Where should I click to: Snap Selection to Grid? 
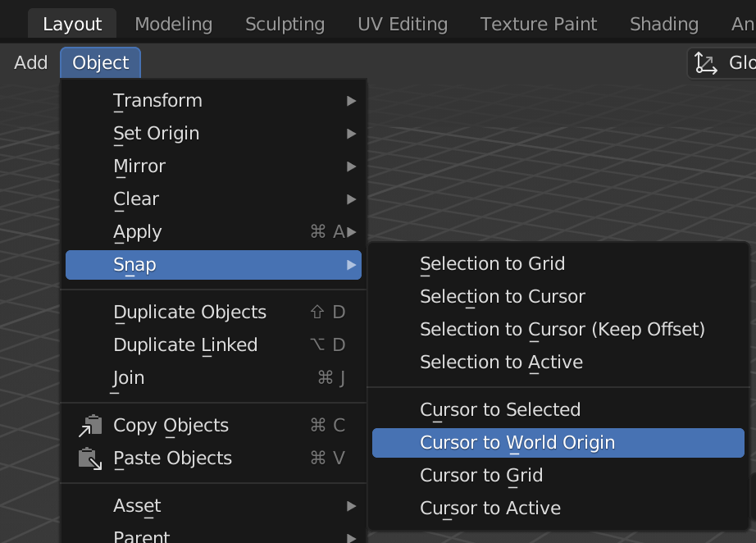pos(558,264)
